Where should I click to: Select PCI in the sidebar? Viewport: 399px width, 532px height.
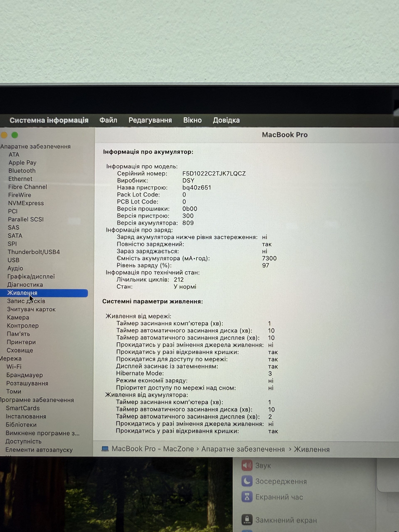[13, 211]
